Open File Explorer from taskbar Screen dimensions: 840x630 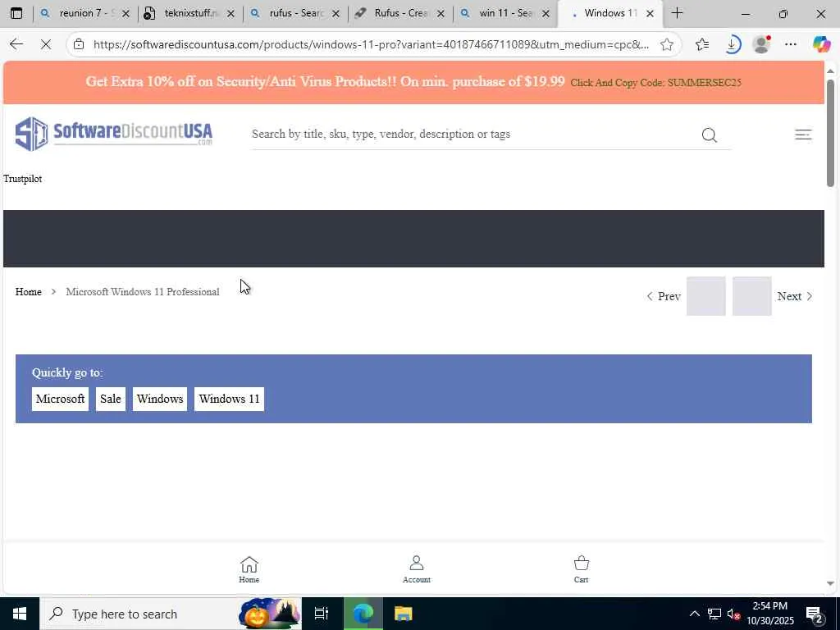click(403, 614)
